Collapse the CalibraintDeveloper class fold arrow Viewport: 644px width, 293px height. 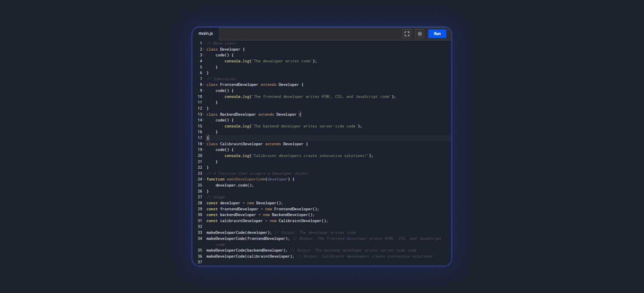(204, 144)
